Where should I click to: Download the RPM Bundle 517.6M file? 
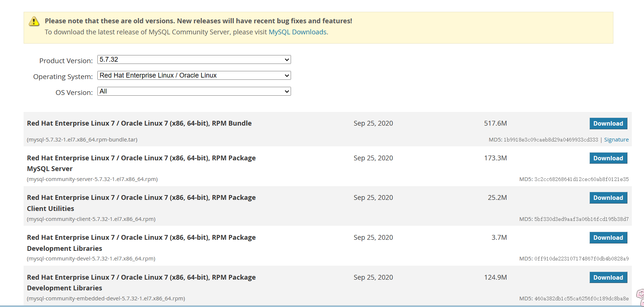pos(608,123)
